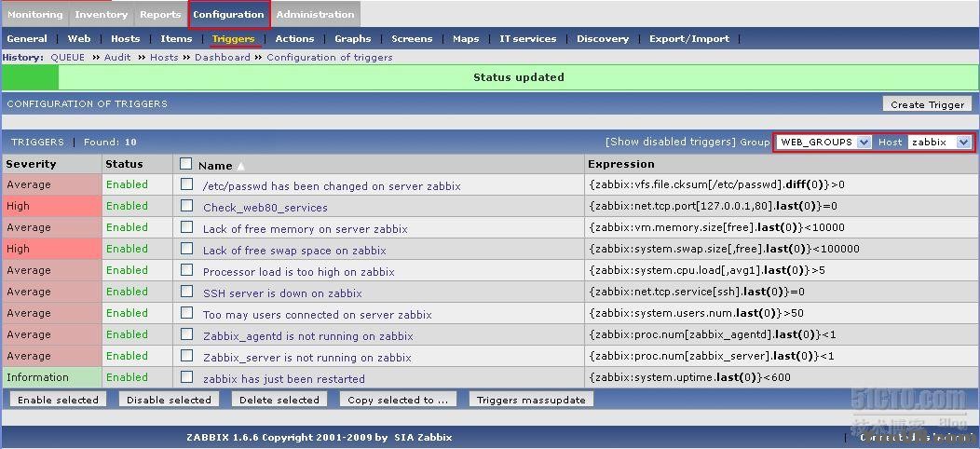
Task: Open Discovery configuration
Action: [603, 39]
